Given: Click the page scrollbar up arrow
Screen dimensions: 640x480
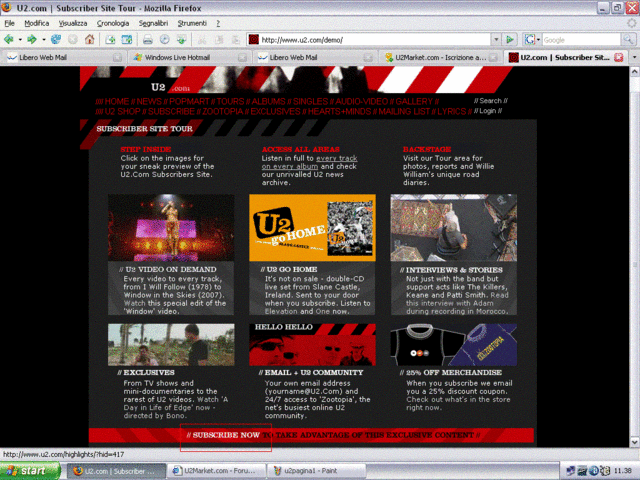Looking at the screenshot, I should pyautogui.click(x=635, y=71).
